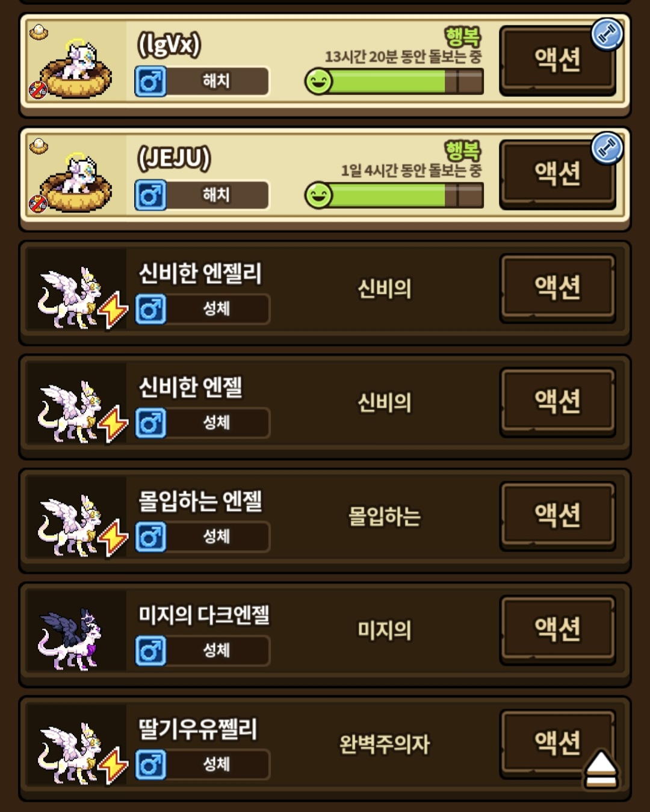Open 액션 menu for 미지의 다크엔젤

coord(557,629)
